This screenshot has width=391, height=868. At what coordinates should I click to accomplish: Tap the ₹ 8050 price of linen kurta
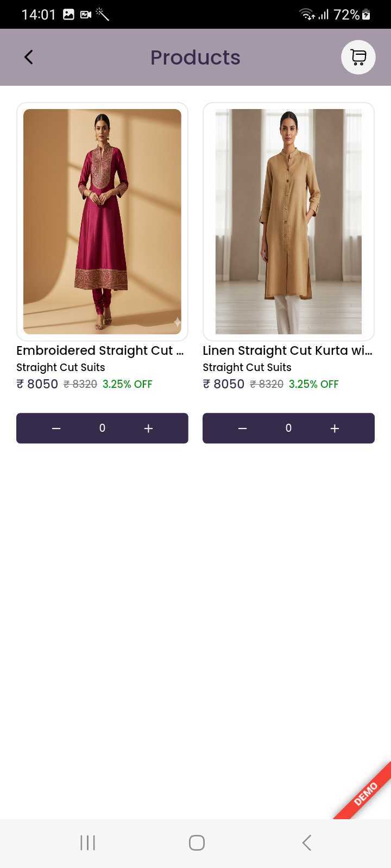[x=224, y=384]
